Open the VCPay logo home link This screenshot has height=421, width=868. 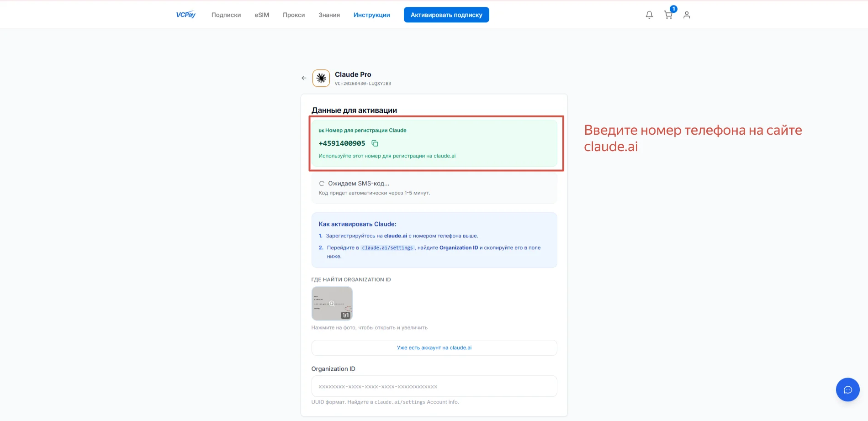click(185, 15)
